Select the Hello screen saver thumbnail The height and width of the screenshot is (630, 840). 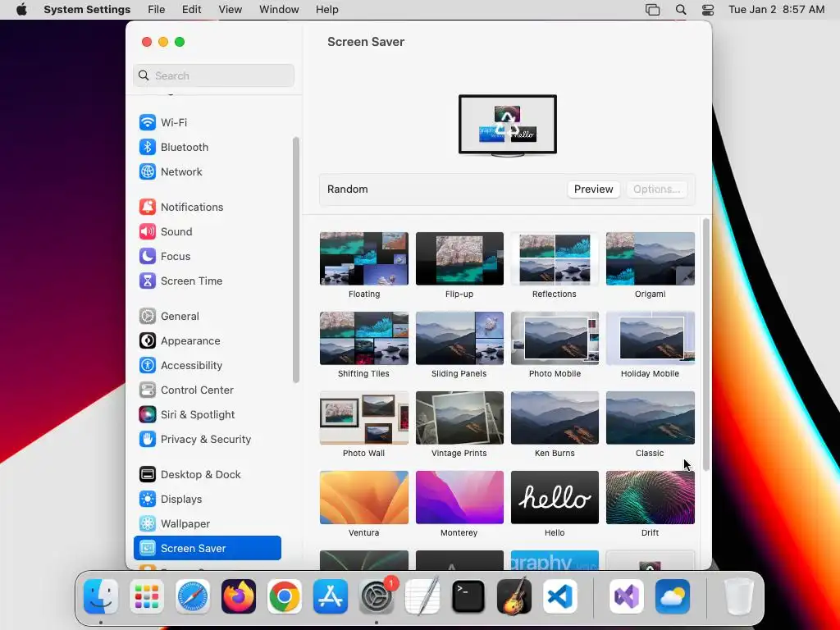(555, 497)
